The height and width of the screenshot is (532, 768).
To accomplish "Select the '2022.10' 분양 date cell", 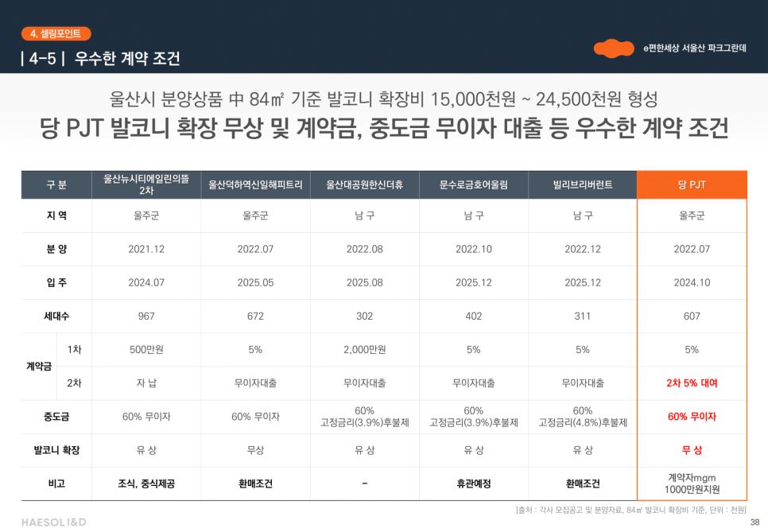I will tap(474, 249).
